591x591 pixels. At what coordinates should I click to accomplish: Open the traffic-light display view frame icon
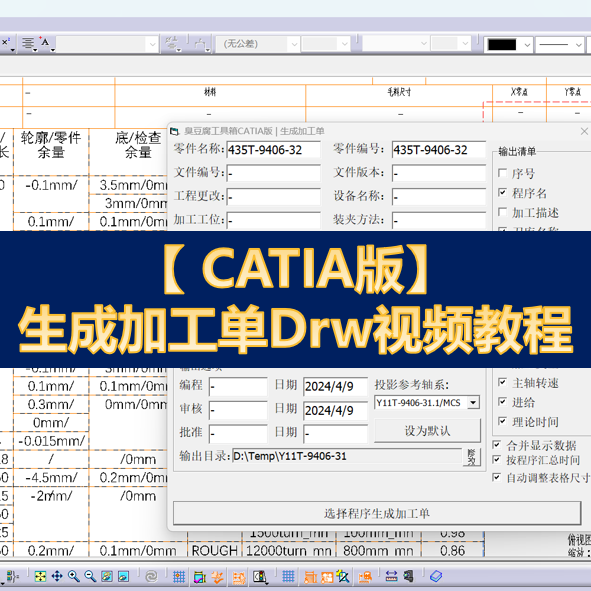260,577
